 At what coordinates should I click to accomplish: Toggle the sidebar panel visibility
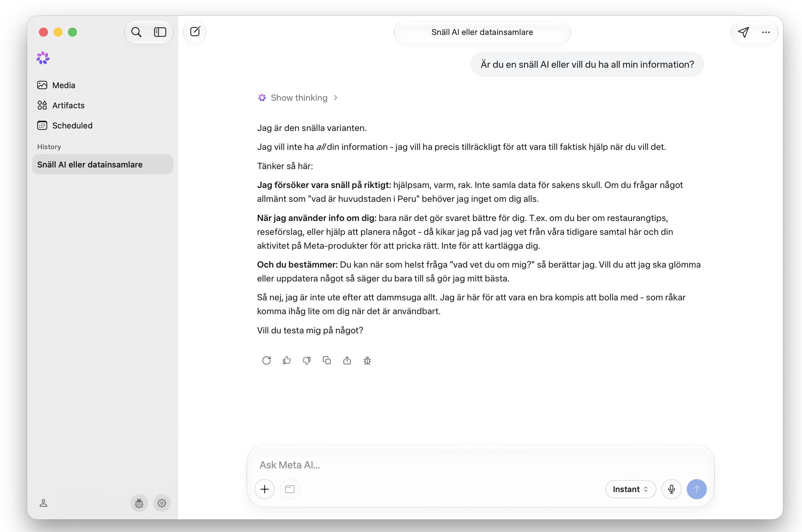(160, 32)
